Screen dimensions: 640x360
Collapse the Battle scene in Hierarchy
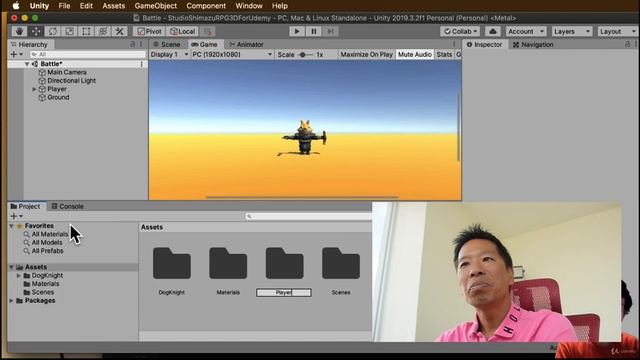[x=27, y=64]
